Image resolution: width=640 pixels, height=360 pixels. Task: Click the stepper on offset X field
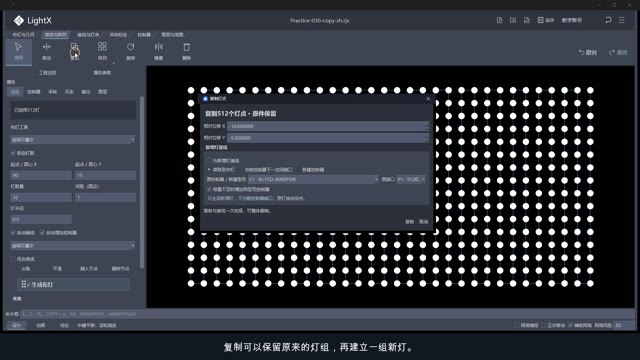tap(426, 126)
